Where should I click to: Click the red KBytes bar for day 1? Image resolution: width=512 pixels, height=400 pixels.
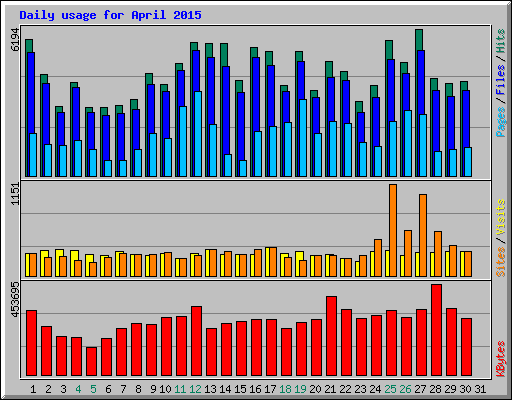coord(31,343)
